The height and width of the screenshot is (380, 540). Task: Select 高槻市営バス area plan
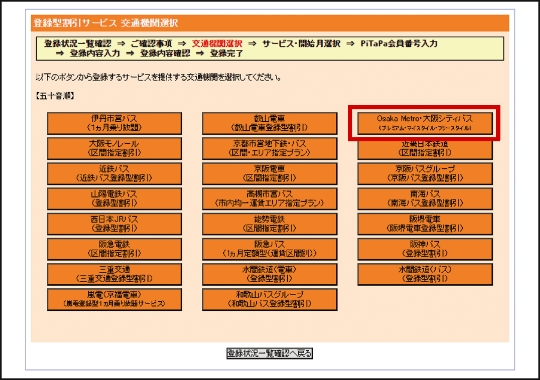click(x=270, y=199)
